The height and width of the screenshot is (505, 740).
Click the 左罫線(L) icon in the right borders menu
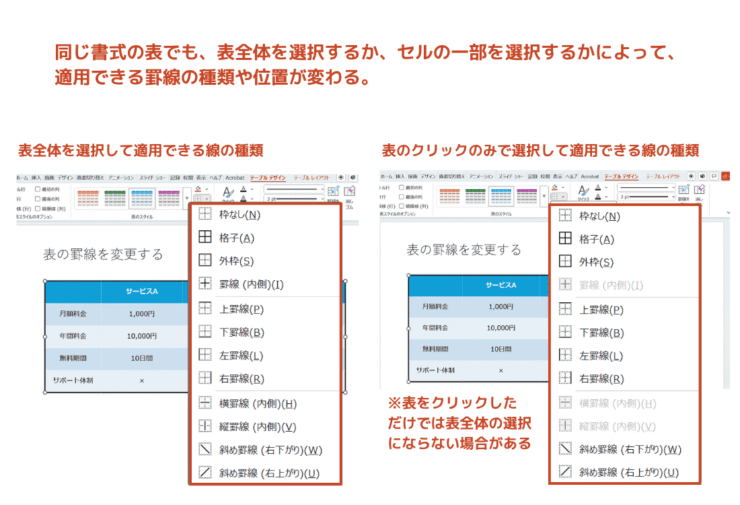click(565, 355)
